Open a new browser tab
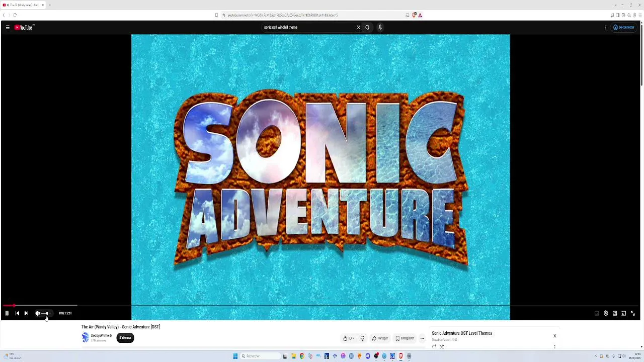Image resolution: width=644 pixels, height=362 pixels. click(x=50, y=5)
